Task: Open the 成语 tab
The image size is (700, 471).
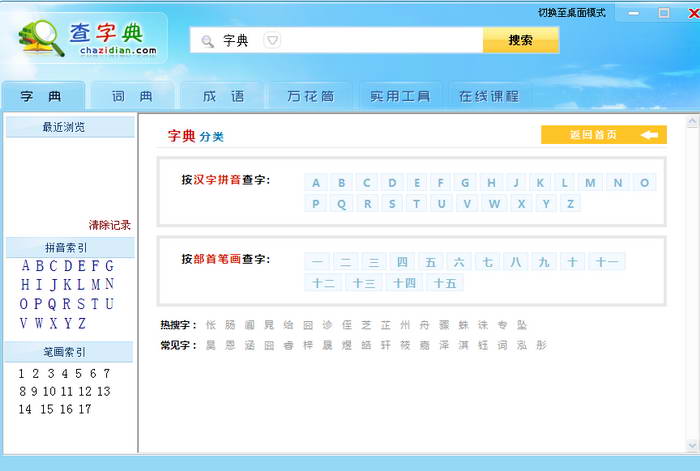Action: tap(223, 96)
